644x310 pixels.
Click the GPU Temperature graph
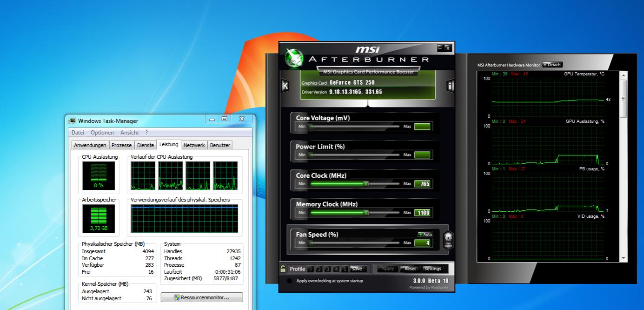coord(548,97)
